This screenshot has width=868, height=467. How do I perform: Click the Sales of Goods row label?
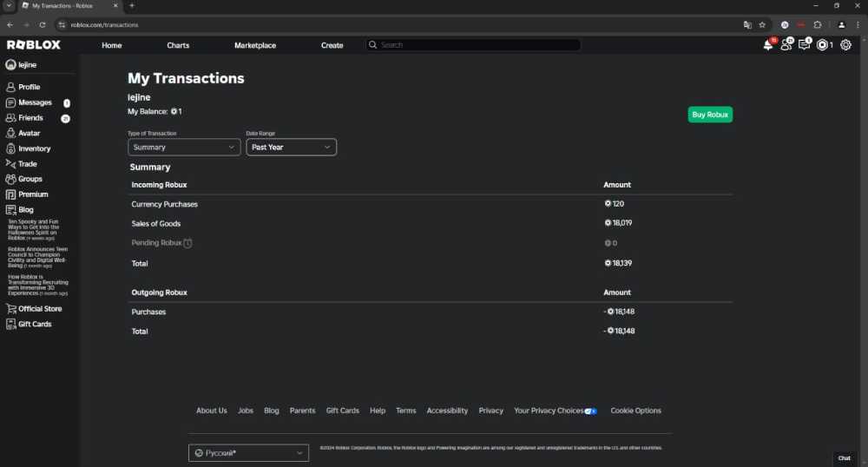(156, 224)
